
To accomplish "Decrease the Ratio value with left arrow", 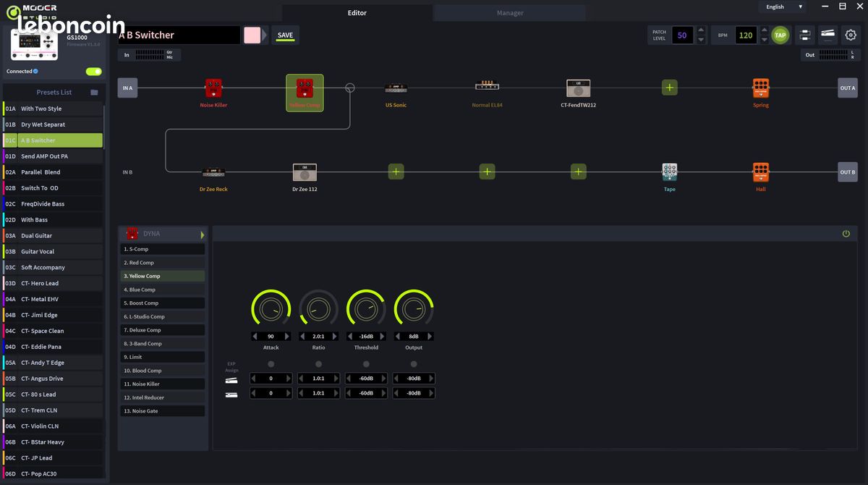I will [302, 337].
